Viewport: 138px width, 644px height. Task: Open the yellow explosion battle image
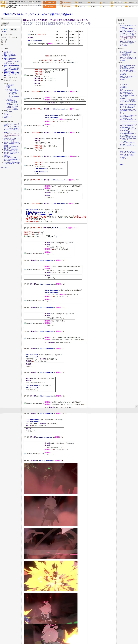51,576
